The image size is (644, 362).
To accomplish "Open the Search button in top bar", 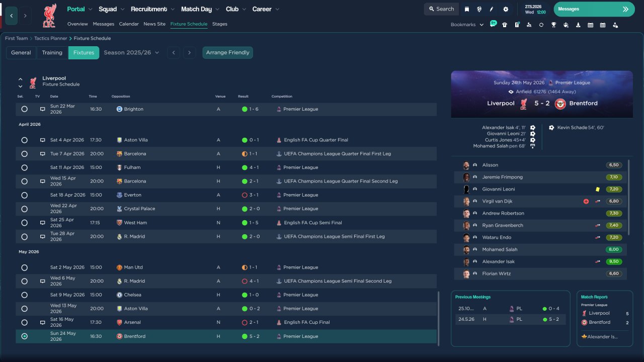I will coord(441,9).
